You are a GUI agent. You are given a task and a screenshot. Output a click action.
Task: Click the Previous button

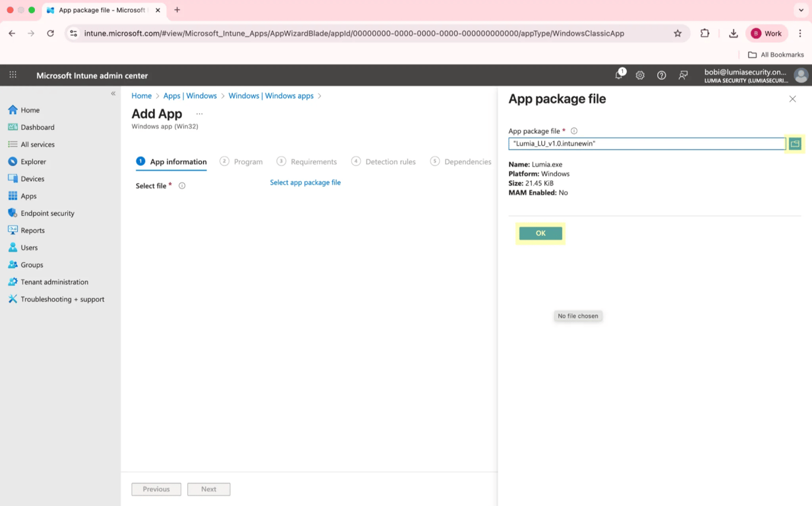[156, 489]
